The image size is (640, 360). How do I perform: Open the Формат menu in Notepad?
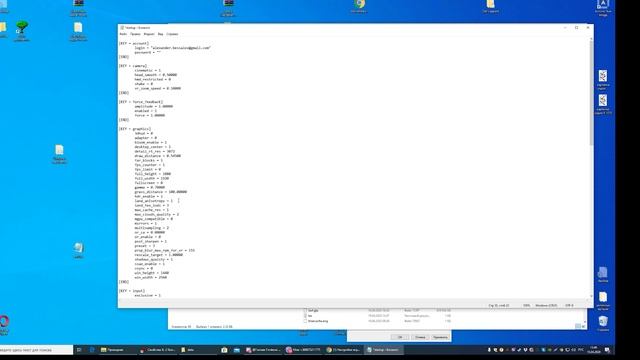click(x=149, y=34)
